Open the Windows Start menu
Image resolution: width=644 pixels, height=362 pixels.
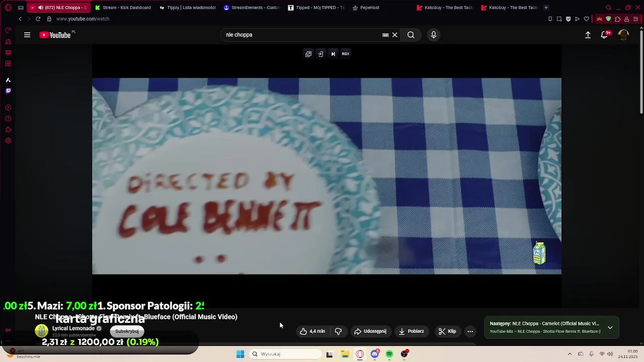240,354
